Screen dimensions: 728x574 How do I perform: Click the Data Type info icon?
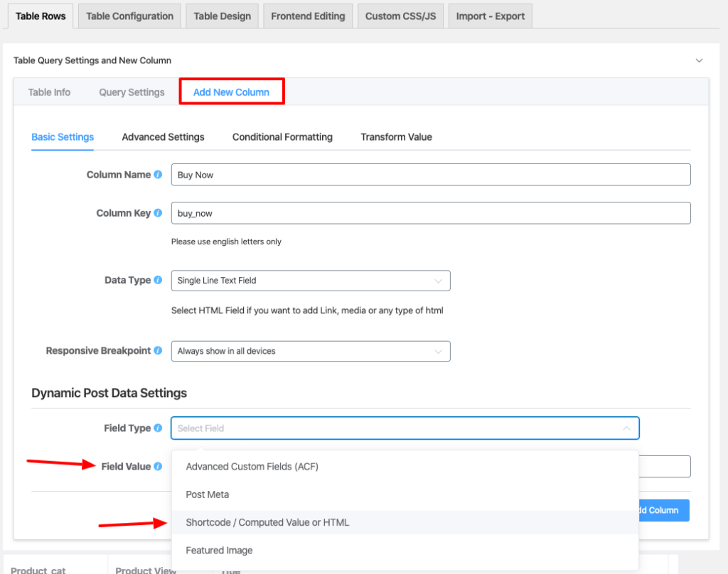158,281
